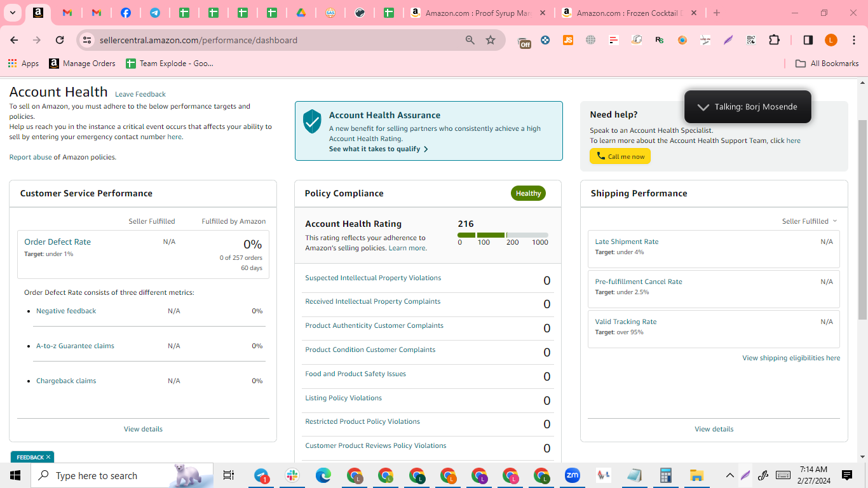This screenshot has height=488, width=868.
Task: Show hidden system tray icons
Action: pyautogui.click(x=730, y=475)
